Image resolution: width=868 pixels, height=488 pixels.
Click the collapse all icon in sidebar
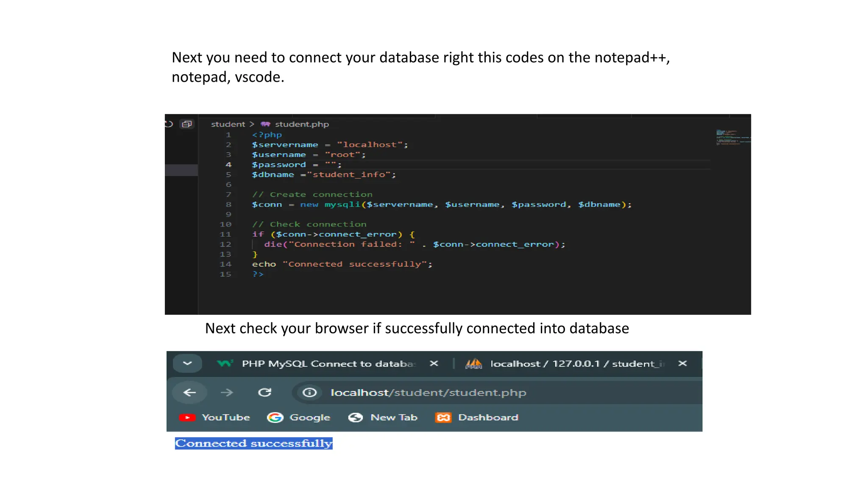point(187,124)
